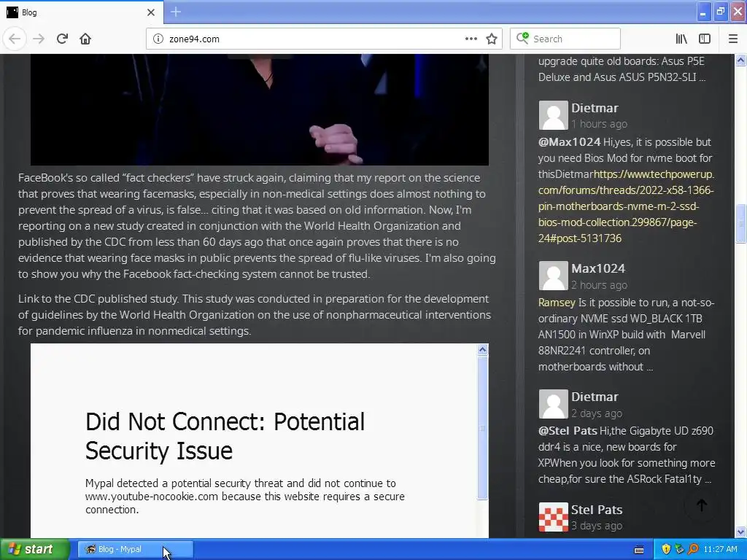Click Stel Pats checkered avatar
This screenshot has width=747, height=560.
tap(553, 517)
